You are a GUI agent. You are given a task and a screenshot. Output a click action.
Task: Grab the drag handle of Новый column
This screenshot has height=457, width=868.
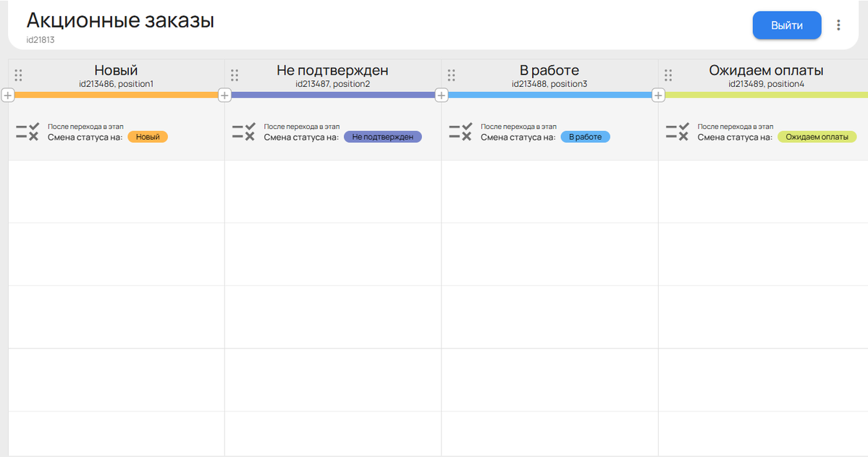tap(18, 75)
